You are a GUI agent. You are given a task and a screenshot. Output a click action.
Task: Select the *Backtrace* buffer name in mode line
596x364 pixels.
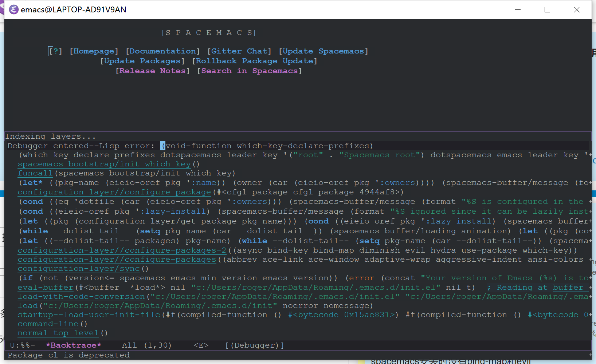(x=74, y=345)
